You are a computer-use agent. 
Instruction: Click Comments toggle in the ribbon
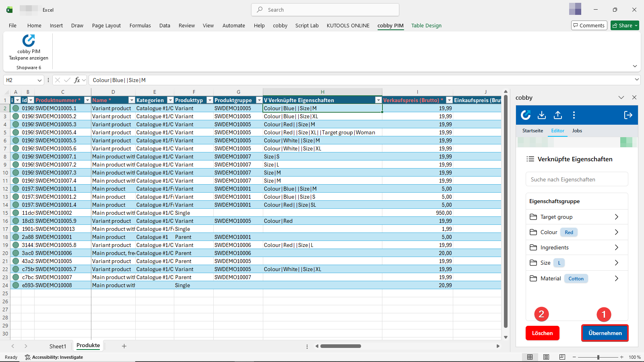tap(589, 25)
